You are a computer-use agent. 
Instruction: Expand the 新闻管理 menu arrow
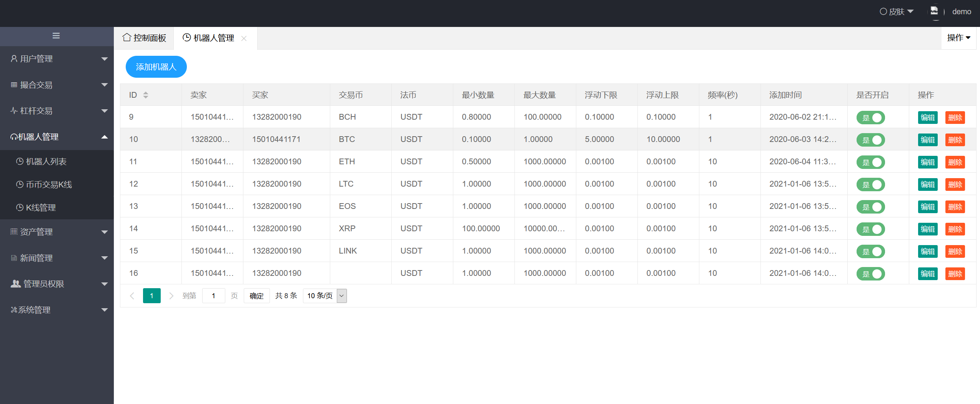click(104, 258)
